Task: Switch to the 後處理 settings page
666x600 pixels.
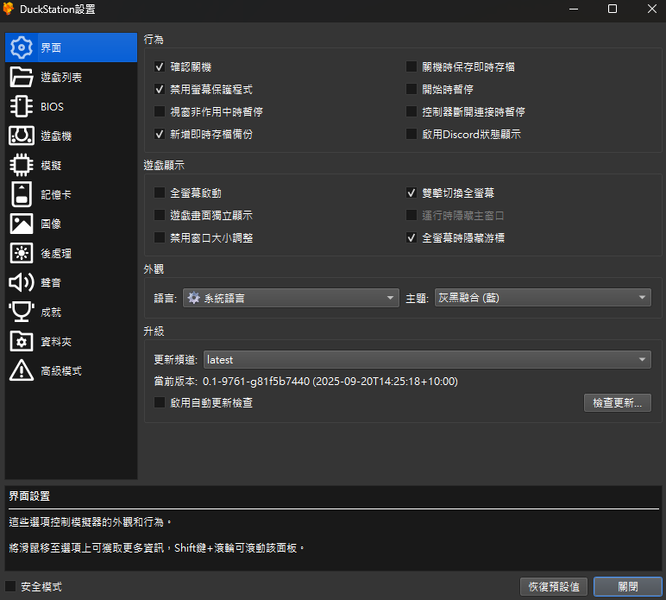Action: [71, 254]
